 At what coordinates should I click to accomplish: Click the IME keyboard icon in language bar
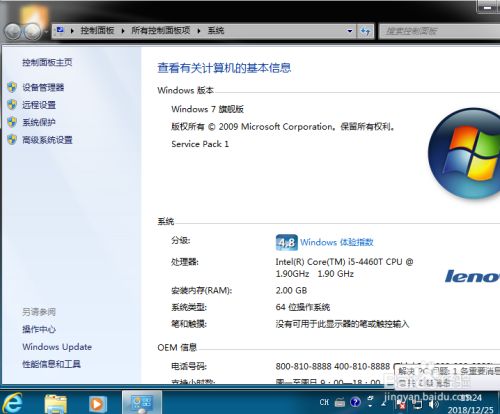pyautogui.click(x=340, y=402)
